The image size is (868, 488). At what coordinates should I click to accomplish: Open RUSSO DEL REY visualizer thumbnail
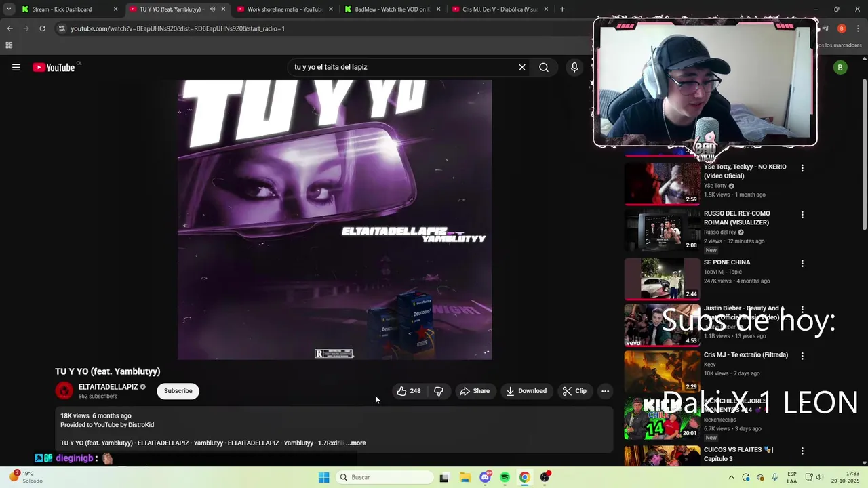point(662,230)
